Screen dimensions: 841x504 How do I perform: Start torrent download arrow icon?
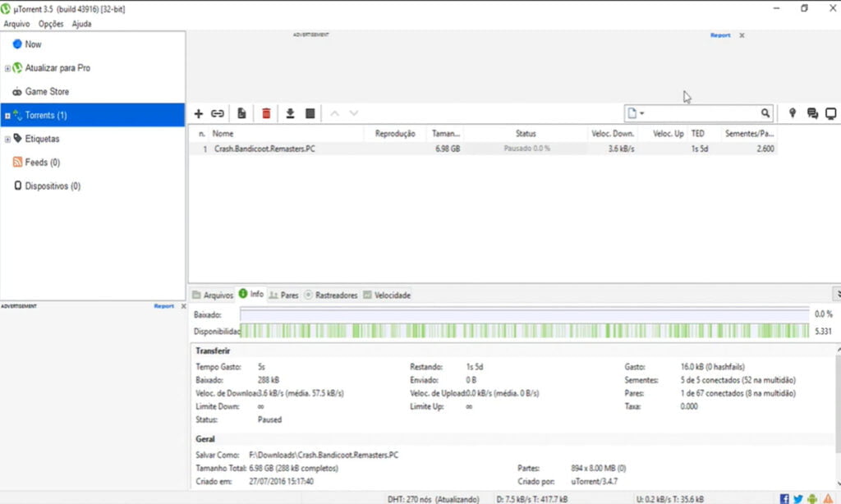point(290,113)
